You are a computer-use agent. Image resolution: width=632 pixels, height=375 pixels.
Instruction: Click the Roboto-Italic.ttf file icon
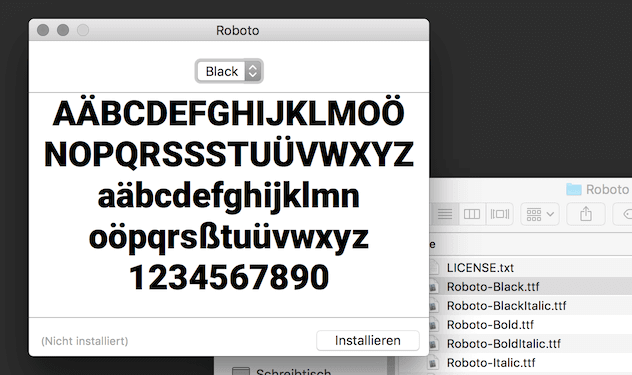434,362
